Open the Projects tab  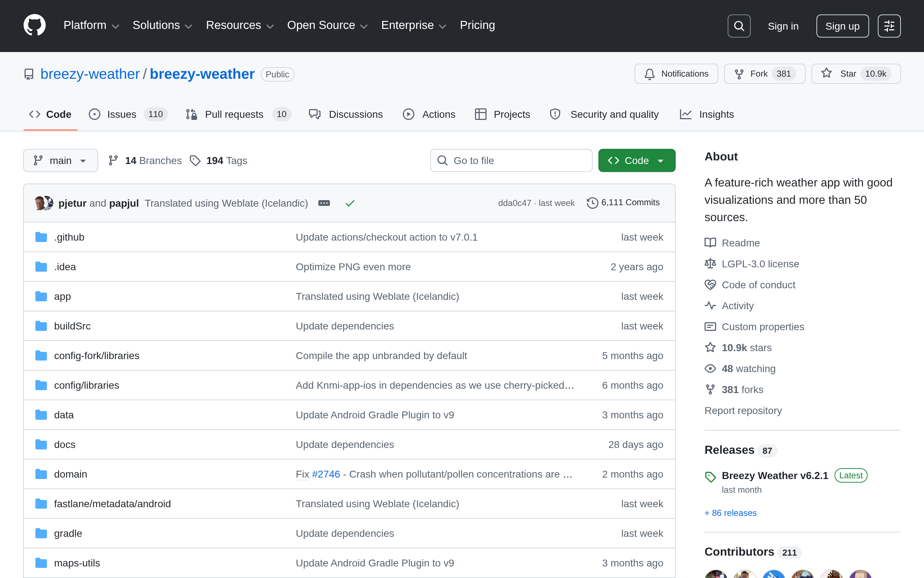tap(502, 114)
